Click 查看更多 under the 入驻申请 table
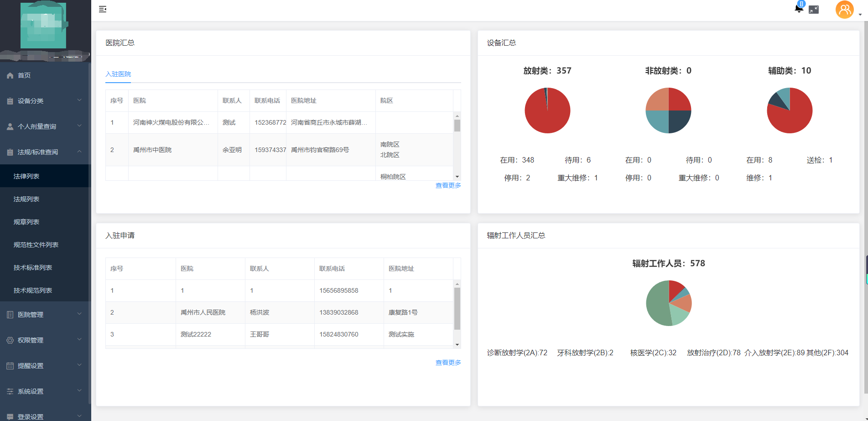 pos(448,363)
